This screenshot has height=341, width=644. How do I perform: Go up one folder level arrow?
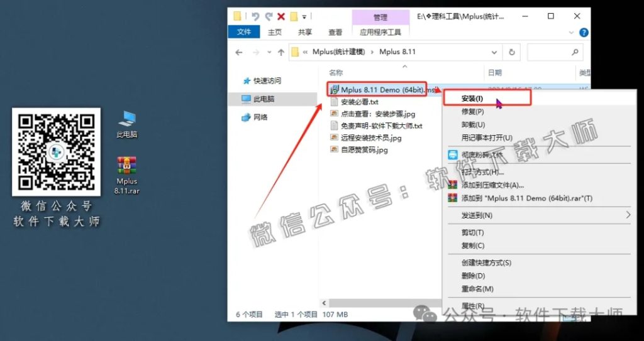pyautogui.click(x=281, y=52)
